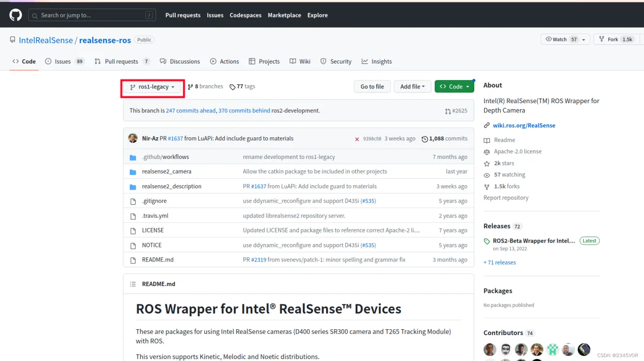Click the first contributor avatar

point(490,349)
